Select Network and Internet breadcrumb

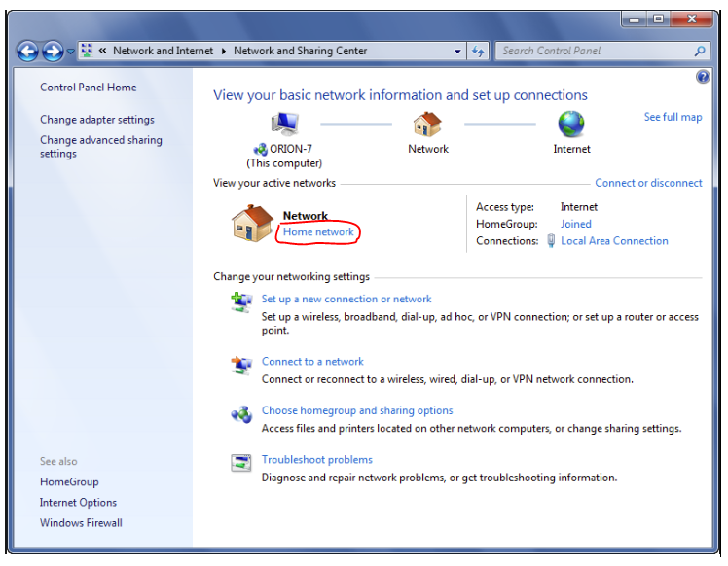click(x=163, y=51)
